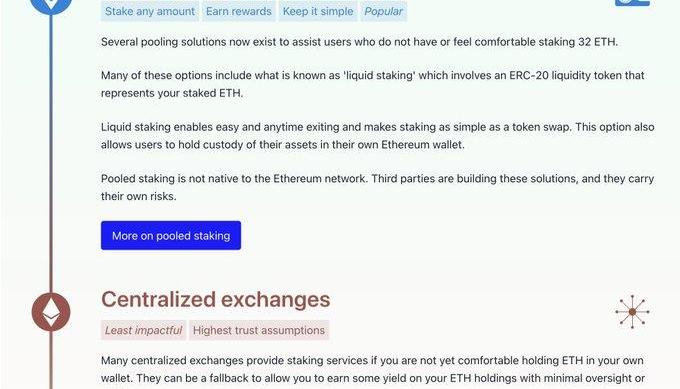Select the Earn rewards tag
Image resolution: width=680 pixels, height=389 pixels.
point(239,11)
